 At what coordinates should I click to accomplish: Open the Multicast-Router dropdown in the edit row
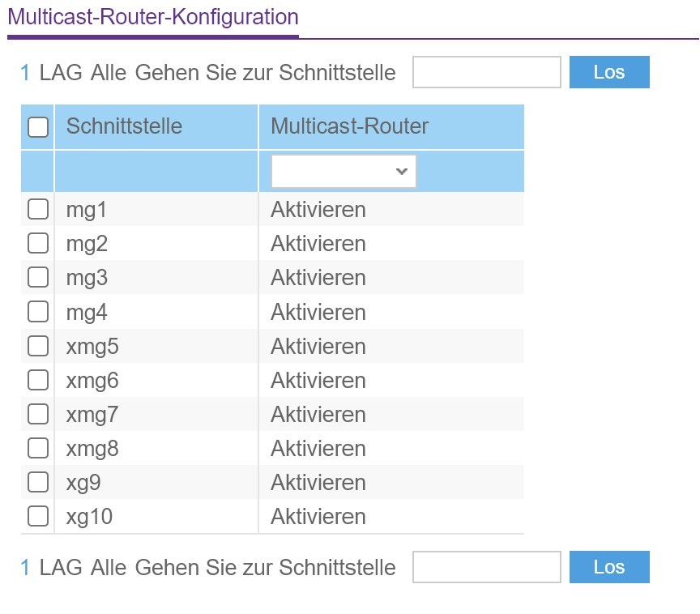(343, 171)
